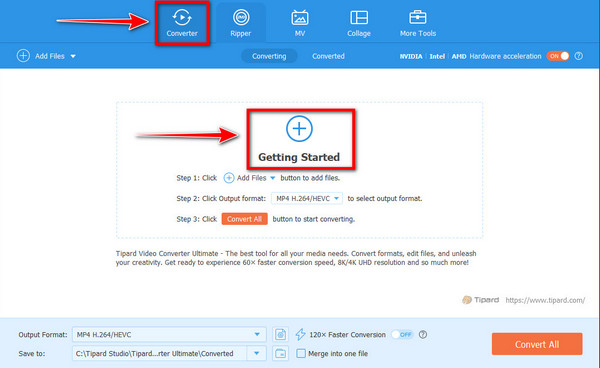This screenshot has height=368, width=600.
Task: Open MP4 H.264/HEVC dropdown in Step 2
Action: point(307,199)
